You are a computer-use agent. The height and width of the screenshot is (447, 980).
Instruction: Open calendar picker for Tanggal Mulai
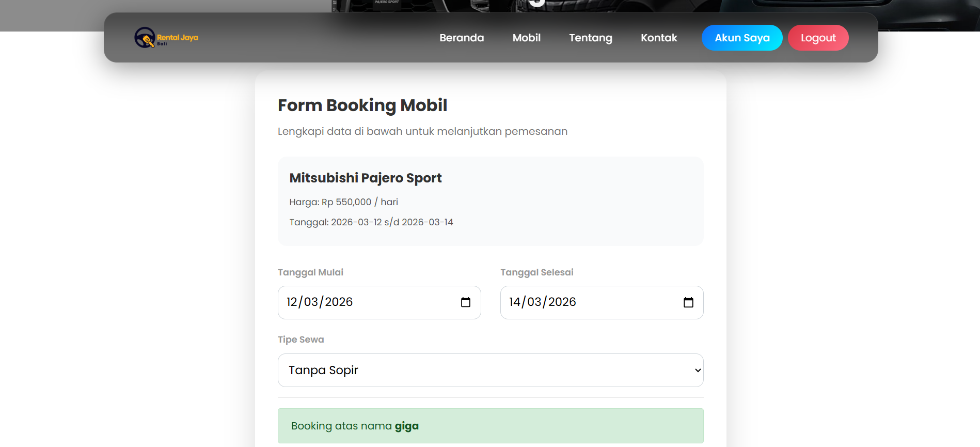465,302
